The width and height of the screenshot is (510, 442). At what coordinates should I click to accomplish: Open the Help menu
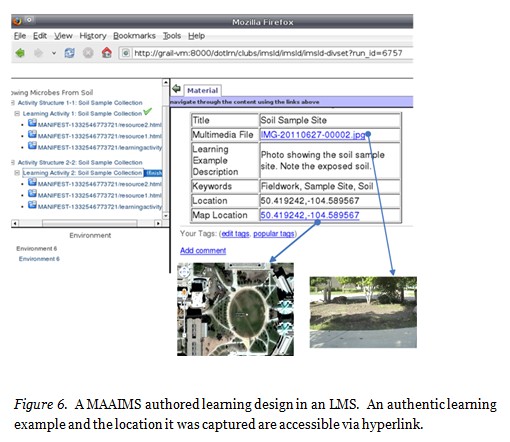[196, 36]
